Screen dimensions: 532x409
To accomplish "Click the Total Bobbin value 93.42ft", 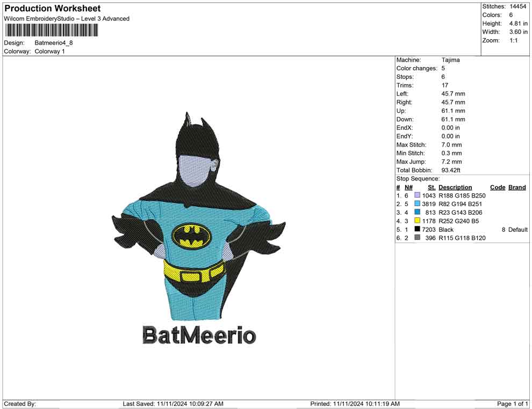I will 451,170.
